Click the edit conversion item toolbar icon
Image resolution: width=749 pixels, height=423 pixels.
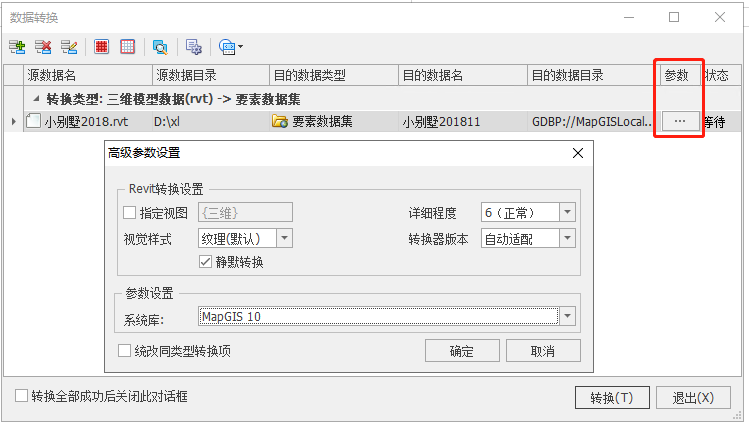[69, 47]
